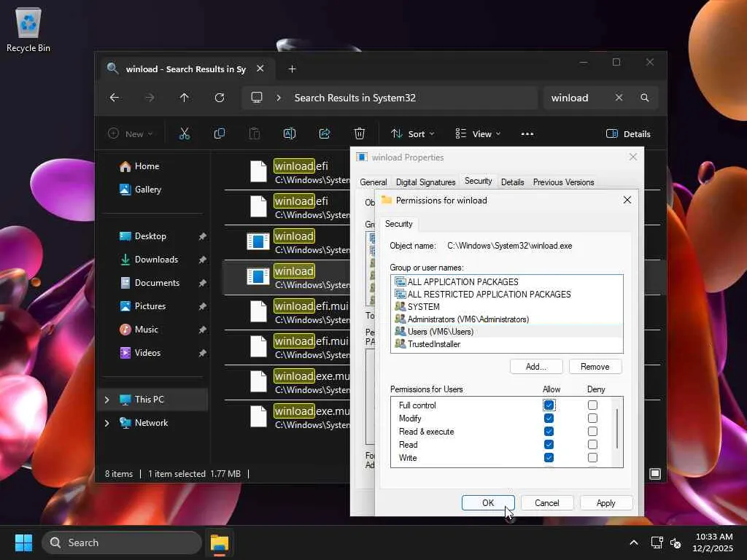Check Deny box for Modify permission
747x560 pixels.
pyautogui.click(x=592, y=419)
